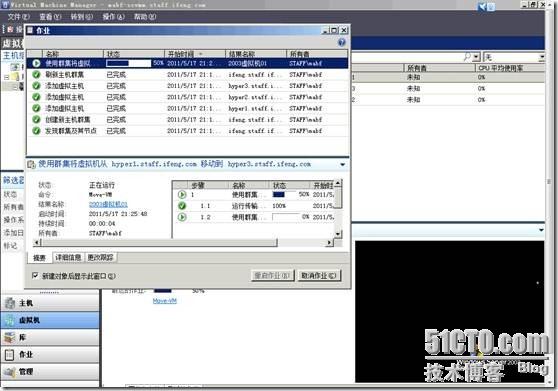Click the running icon of the 50% job row
The height and width of the screenshot is (391, 558).
(36, 63)
